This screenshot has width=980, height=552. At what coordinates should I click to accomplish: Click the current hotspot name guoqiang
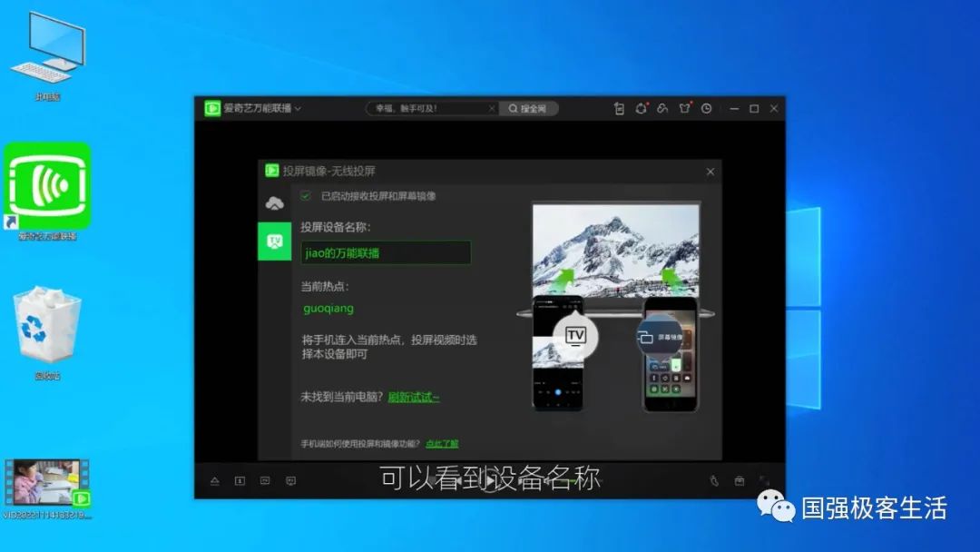coord(328,308)
